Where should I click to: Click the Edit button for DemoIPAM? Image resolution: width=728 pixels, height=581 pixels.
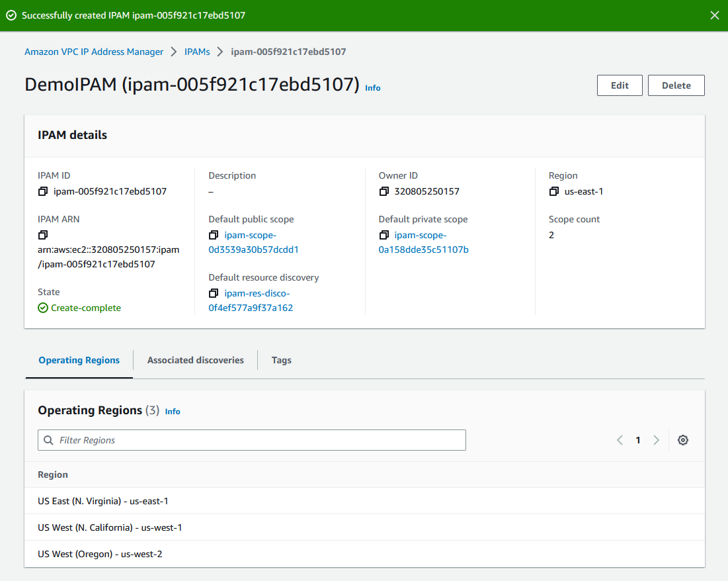(619, 85)
